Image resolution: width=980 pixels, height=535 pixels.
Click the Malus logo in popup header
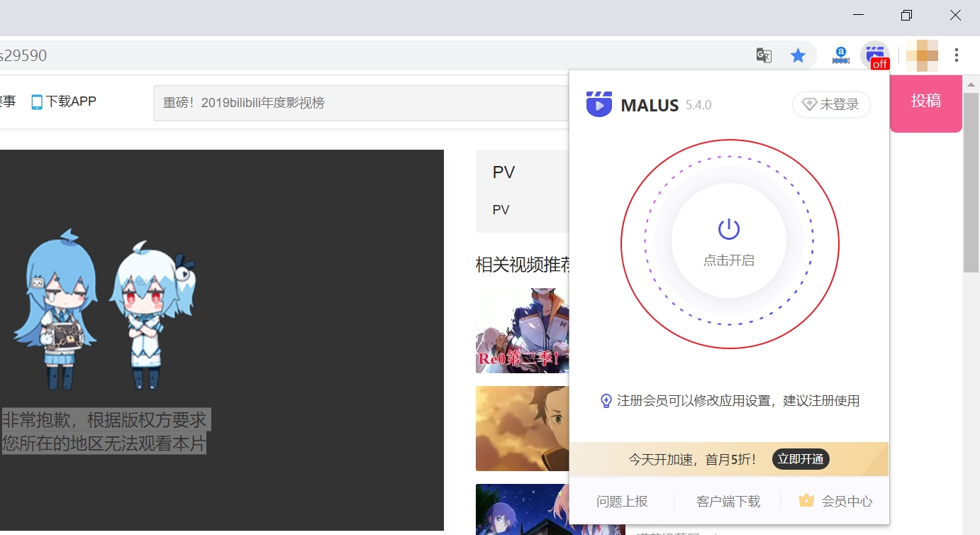(599, 104)
